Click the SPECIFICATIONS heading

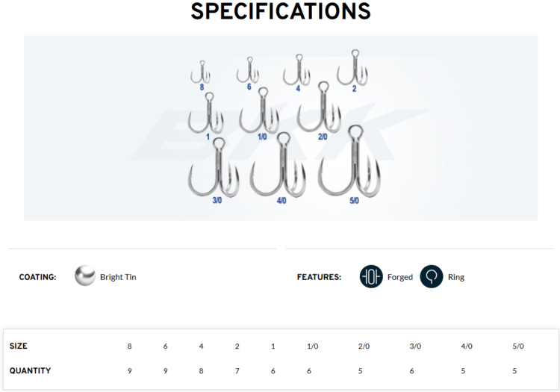click(280, 11)
